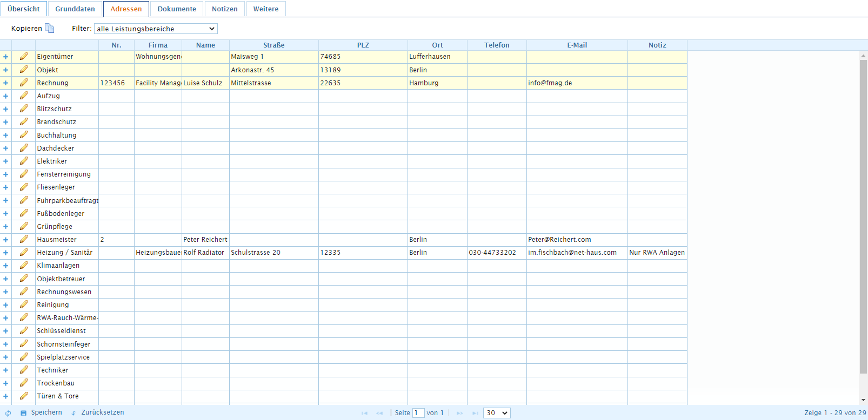Click the page number input field
This screenshot has width=868, height=420.
[x=418, y=413]
